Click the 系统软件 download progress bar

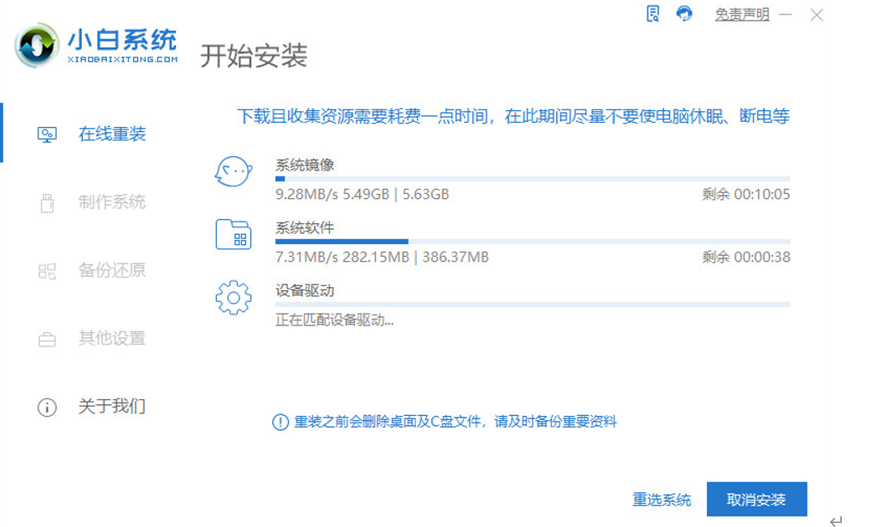(x=533, y=241)
